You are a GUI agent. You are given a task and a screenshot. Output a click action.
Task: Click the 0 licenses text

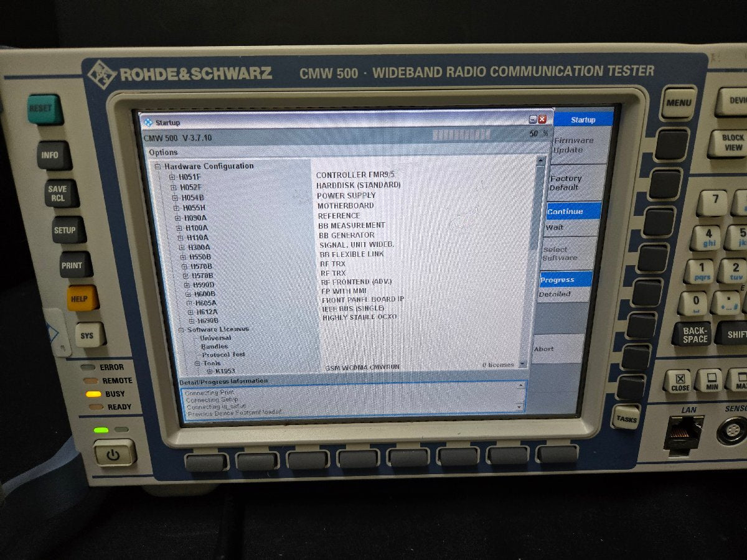[498, 365]
